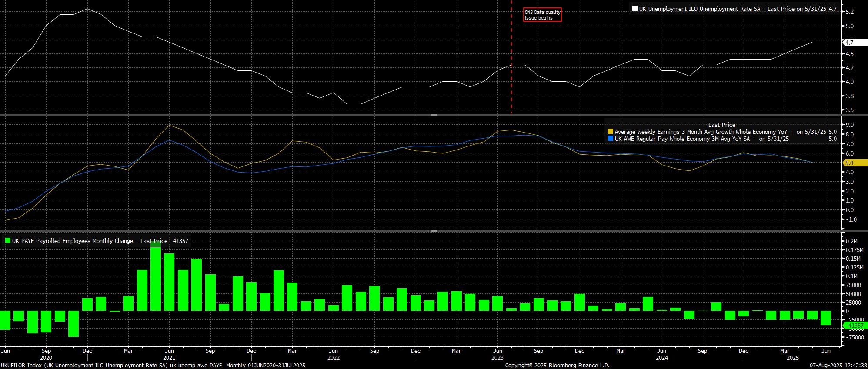Click the final negative payroll bar for Jun 2025

826,318
